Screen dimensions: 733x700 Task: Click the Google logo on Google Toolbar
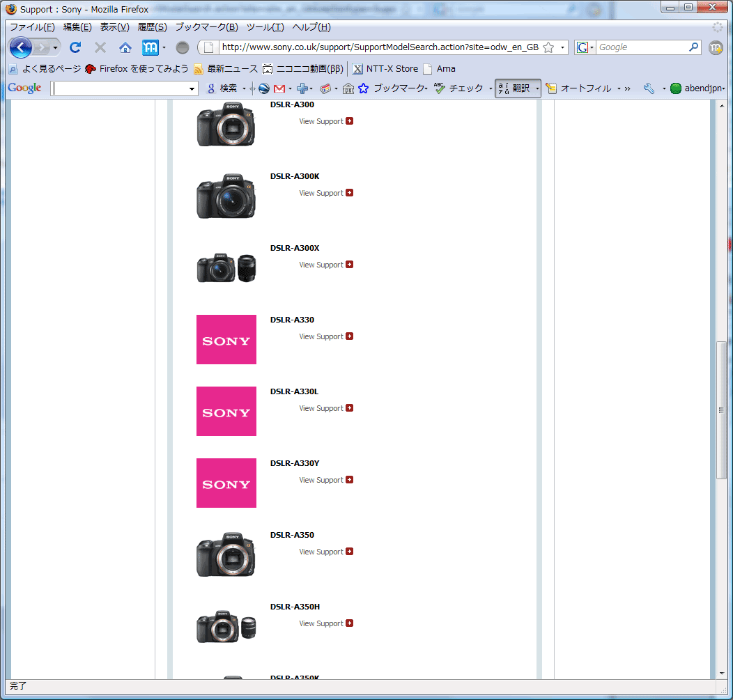24,88
